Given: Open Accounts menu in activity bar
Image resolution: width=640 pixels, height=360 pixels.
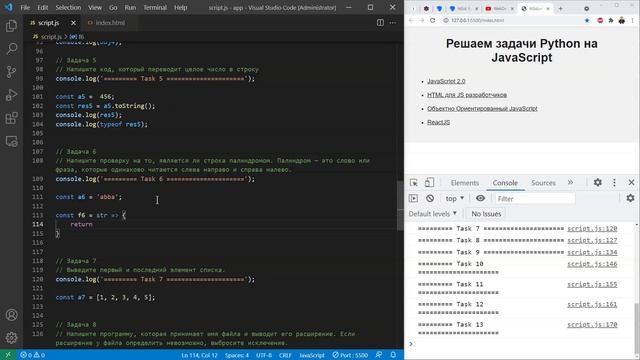Looking at the screenshot, I should pos(11,315).
